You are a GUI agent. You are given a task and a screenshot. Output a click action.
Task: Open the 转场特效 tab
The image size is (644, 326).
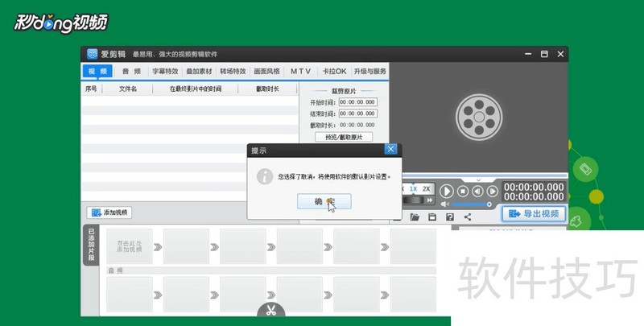pyautogui.click(x=233, y=71)
